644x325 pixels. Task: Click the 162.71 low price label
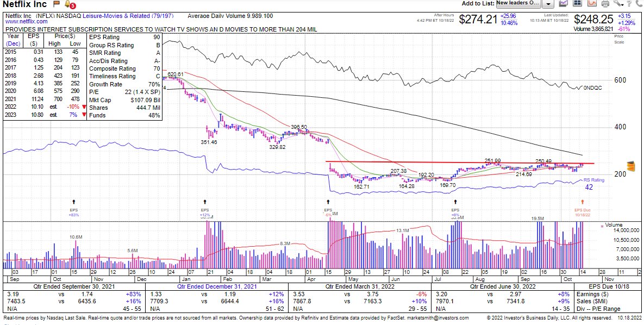click(362, 186)
